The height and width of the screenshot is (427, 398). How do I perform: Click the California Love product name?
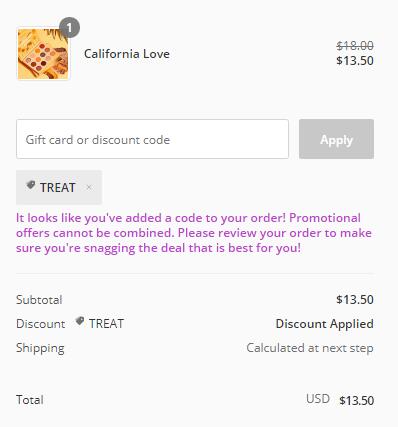tap(127, 54)
